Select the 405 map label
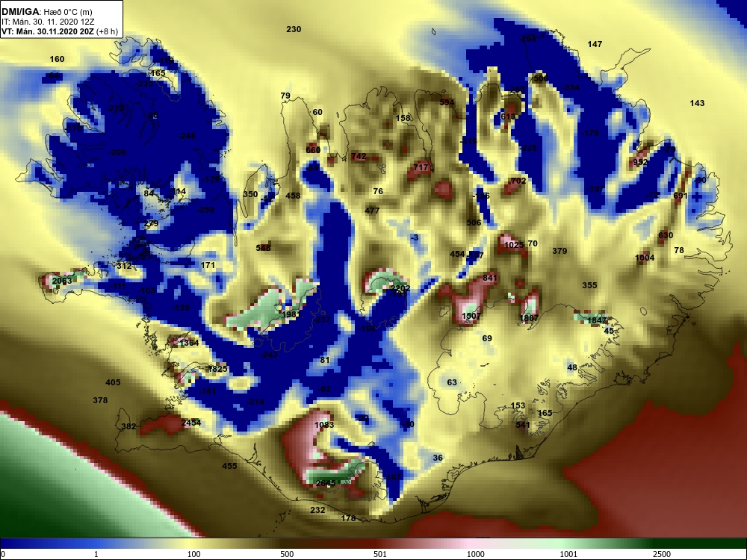Screen dimensions: 747x560 point(113,382)
